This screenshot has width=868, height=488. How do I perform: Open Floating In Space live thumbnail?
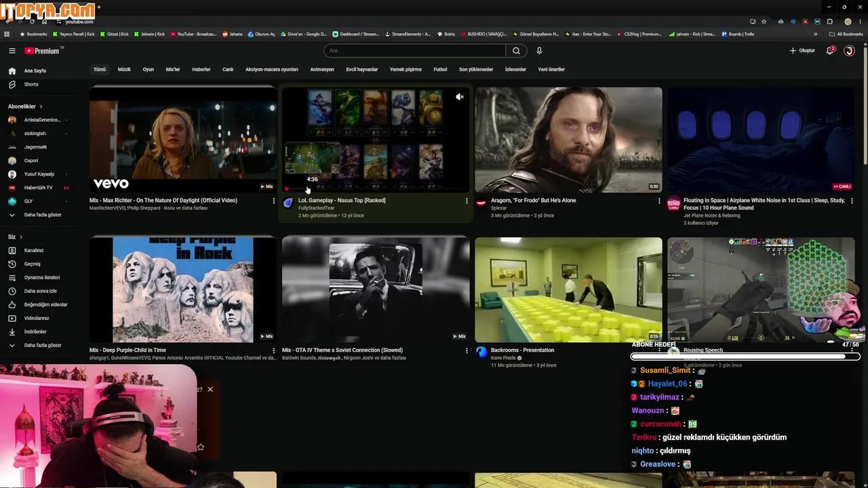click(761, 140)
